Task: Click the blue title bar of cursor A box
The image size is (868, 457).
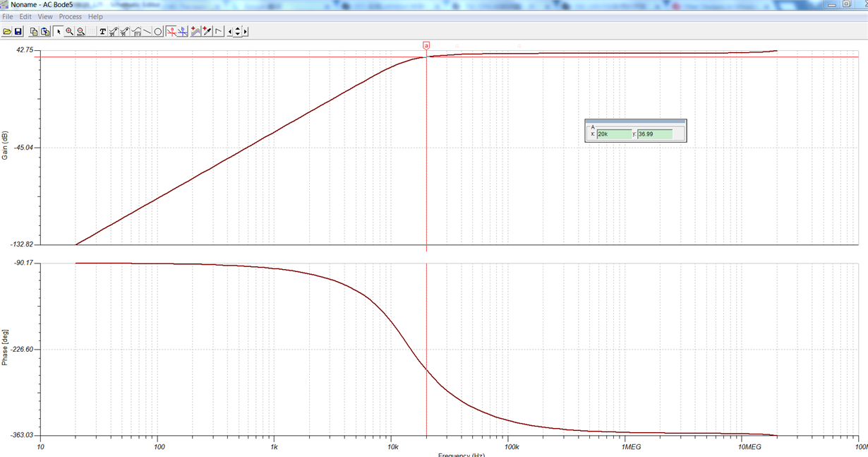Action: 636,122
